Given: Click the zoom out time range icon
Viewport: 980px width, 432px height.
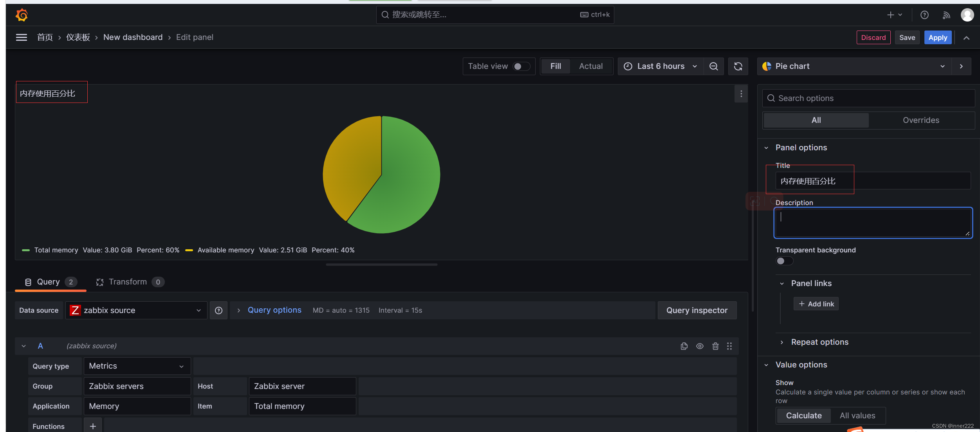Looking at the screenshot, I should click(x=715, y=66).
